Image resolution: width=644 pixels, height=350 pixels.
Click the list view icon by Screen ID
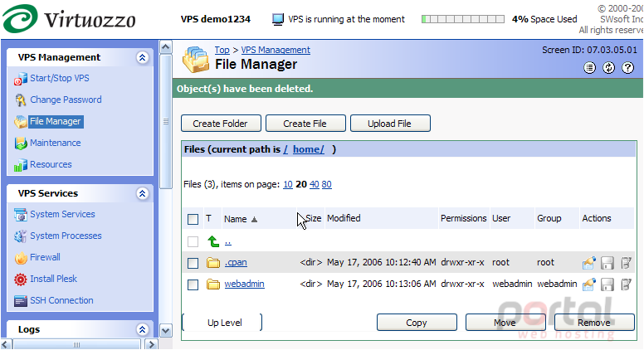pos(590,68)
